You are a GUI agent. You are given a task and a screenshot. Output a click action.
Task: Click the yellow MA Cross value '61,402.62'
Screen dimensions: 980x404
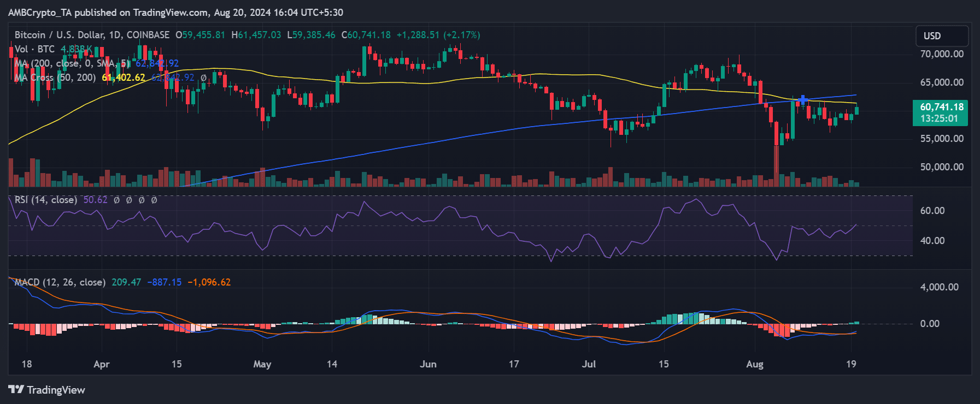(x=124, y=78)
